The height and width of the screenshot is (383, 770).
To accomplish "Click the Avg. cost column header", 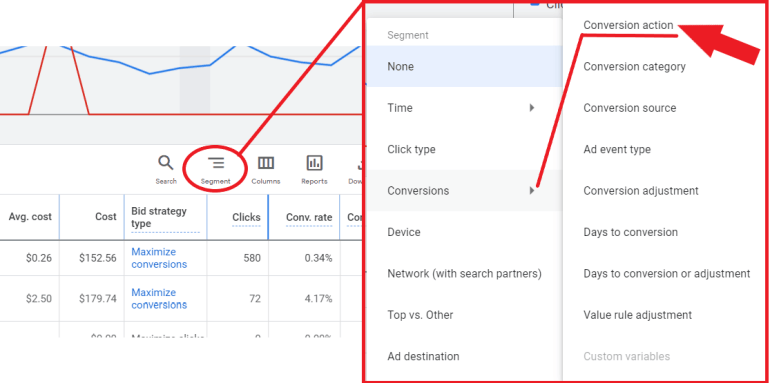I will [30, 217].
